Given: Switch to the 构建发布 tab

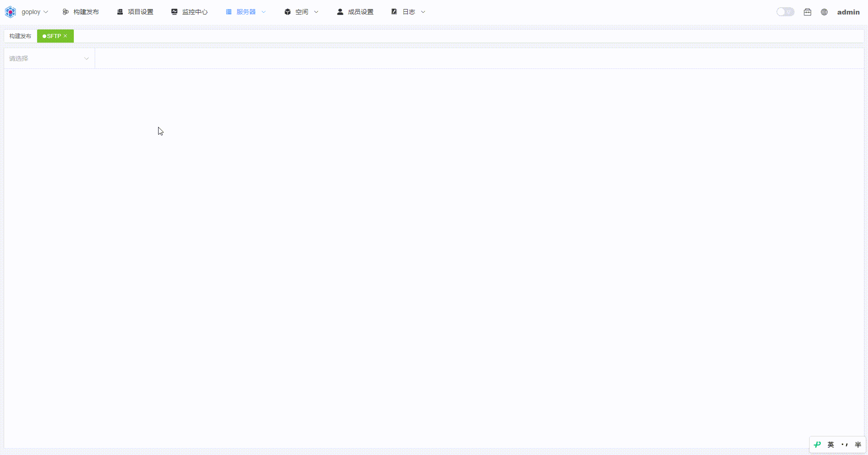Looking at the screenshot, I should tap(20, 36).
